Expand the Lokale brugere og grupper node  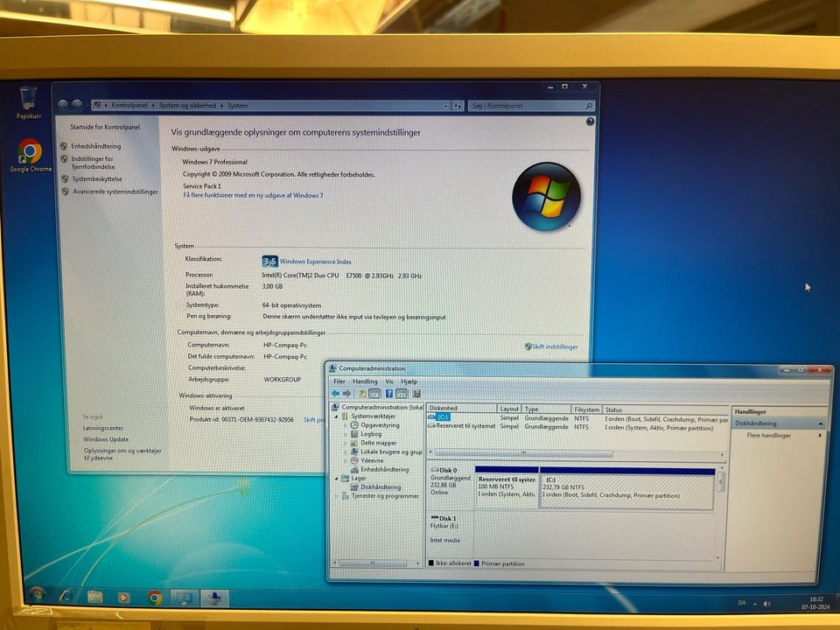tap(346, 452)
